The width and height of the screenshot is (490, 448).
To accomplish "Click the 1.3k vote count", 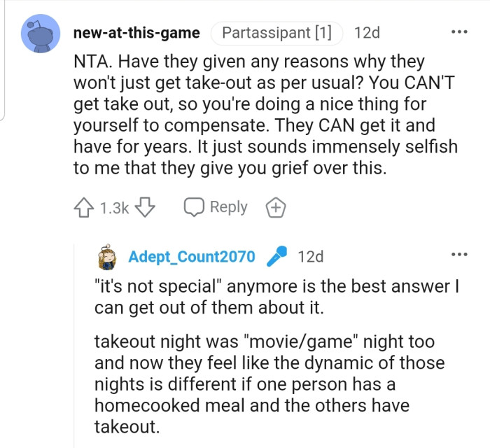I will 114,208.
